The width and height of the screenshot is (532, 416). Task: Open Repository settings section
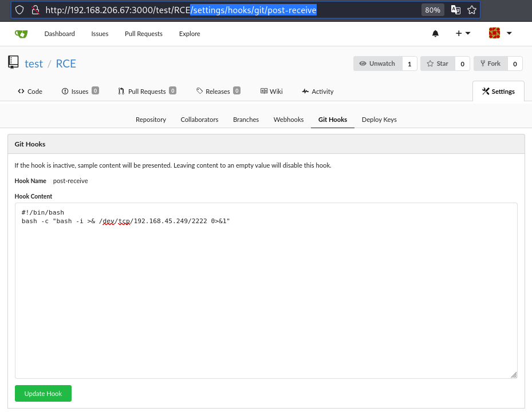click(x=151, y=120)
